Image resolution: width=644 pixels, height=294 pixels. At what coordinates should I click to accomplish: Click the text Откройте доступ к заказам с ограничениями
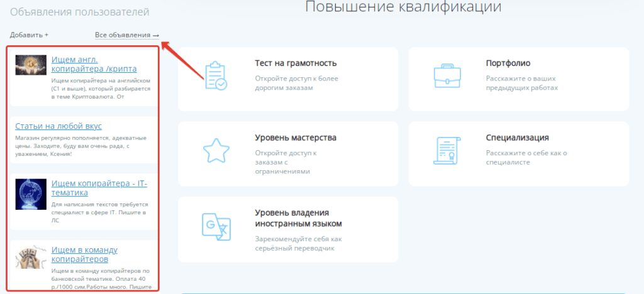[286, 162]
